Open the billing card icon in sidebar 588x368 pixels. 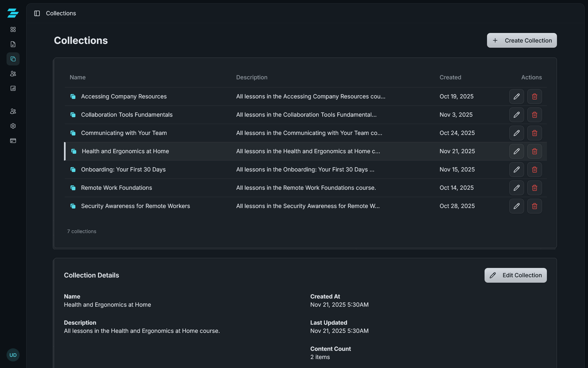[13, 141]
